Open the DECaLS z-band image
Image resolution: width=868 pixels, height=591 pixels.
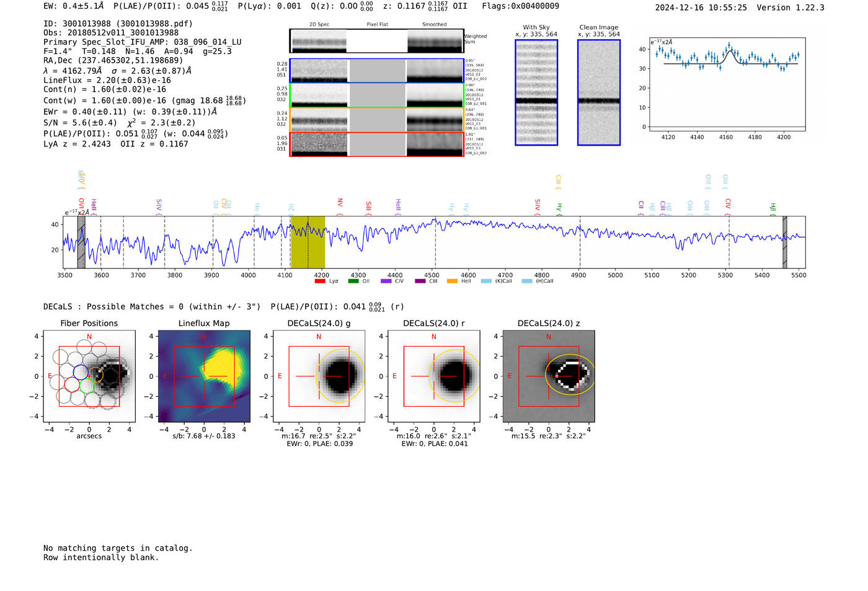coord(548,376)
